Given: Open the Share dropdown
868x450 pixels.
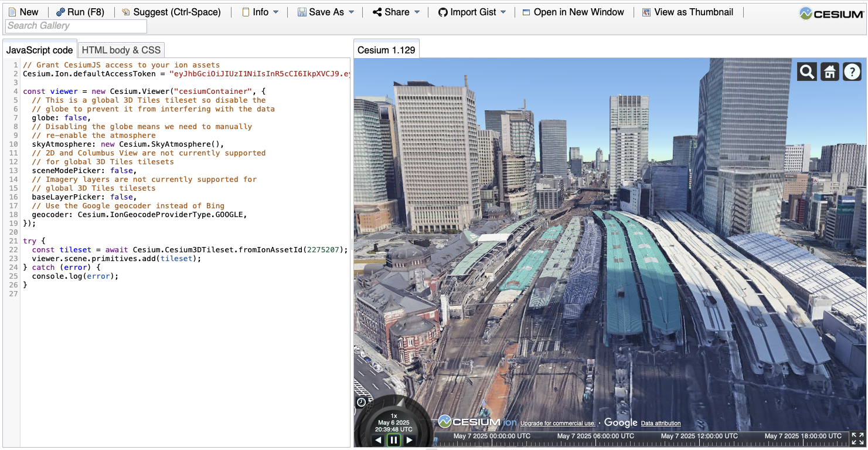Looking at the screenshot, I should [396, 11].
